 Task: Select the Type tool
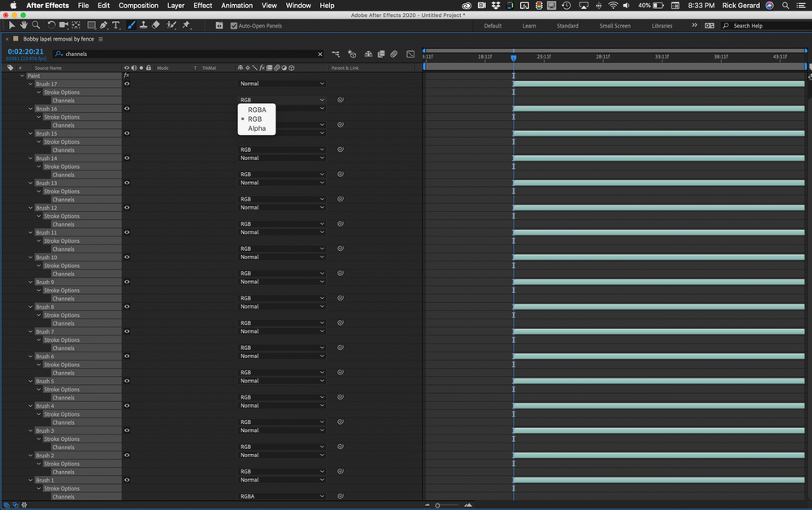pyautogui.click(x=115, y=24)
